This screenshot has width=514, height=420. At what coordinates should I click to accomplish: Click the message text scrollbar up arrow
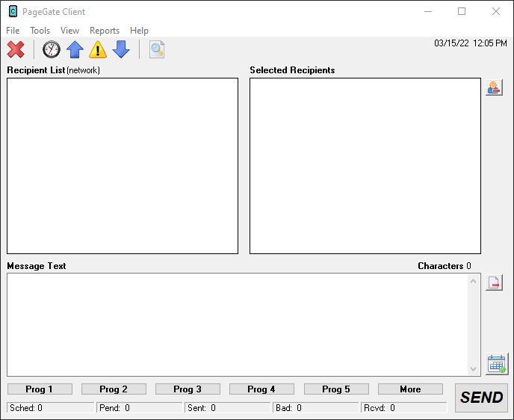[473, 281]
